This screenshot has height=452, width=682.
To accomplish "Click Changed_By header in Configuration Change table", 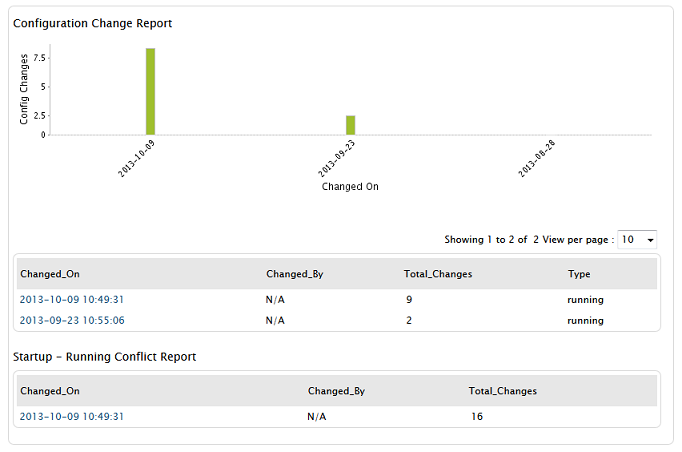I will [x=292, y=273].
